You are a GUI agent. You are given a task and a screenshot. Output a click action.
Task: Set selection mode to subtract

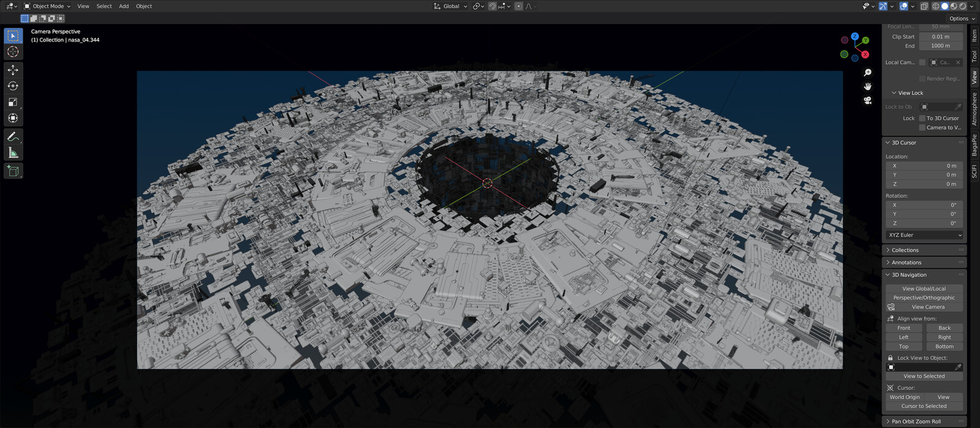pyautogui.click(x=43, y=18)
